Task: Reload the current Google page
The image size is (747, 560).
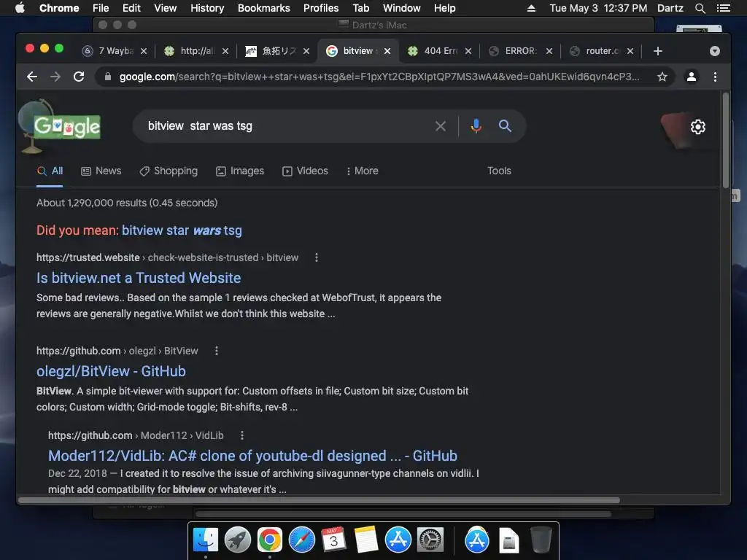Action: coord(79,77)
